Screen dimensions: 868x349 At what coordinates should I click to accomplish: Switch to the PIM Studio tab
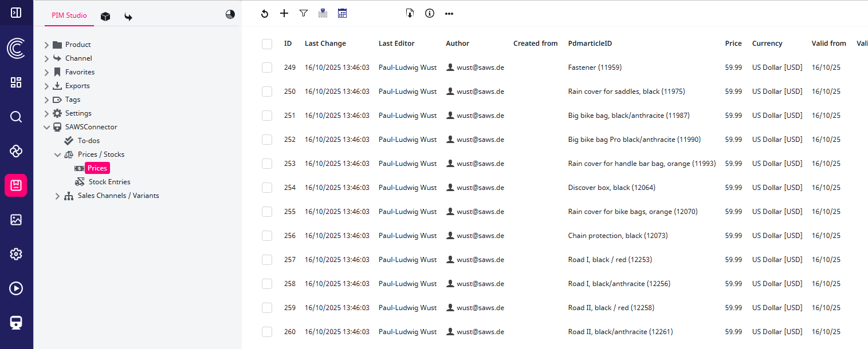69,15
